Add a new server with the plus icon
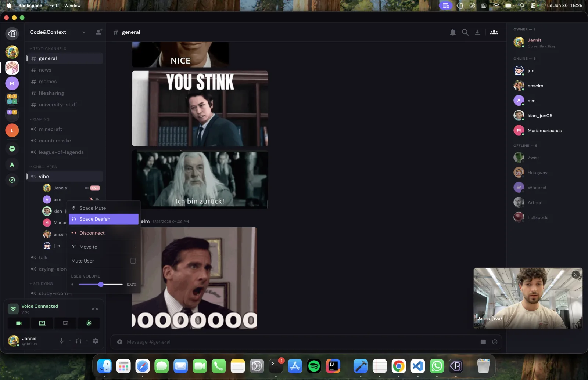The height and width of the screenshot is (380, 588). coord(12,149)
